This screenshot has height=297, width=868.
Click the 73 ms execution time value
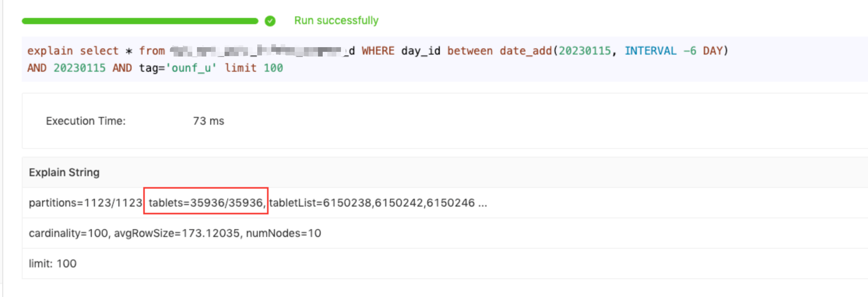click(208, 121)
